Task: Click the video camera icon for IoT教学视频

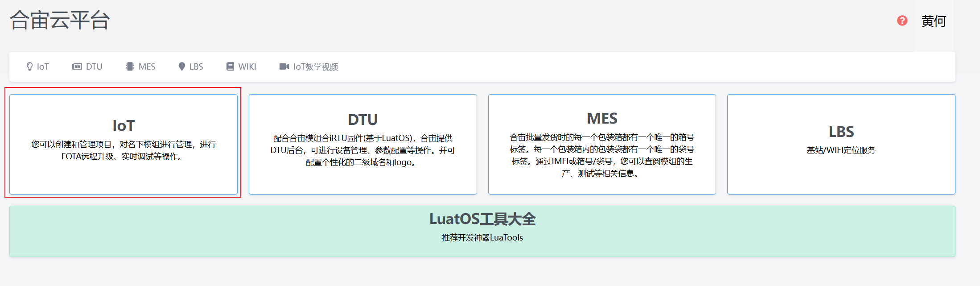Action: tap(284, 66)
